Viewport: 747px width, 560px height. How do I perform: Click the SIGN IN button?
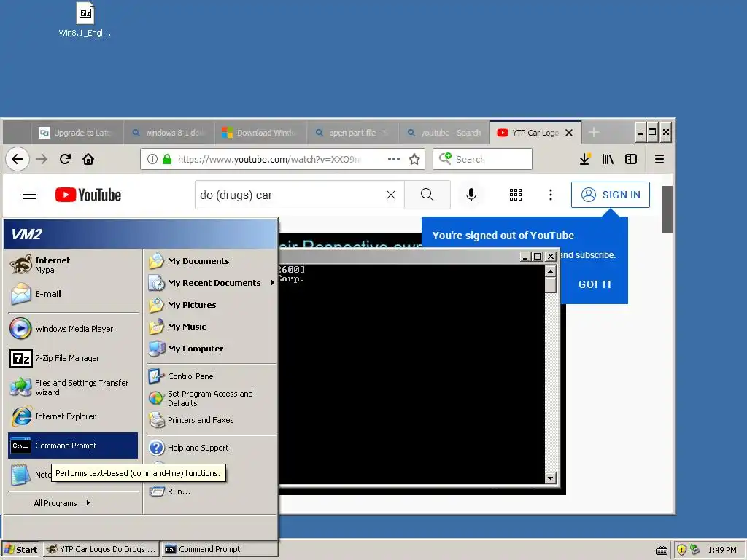pos(611,195)
